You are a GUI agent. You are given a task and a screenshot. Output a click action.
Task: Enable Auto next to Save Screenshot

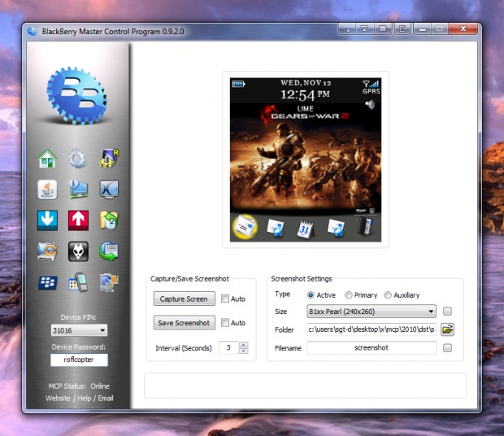pyautogui.click(x=225, y=322)
